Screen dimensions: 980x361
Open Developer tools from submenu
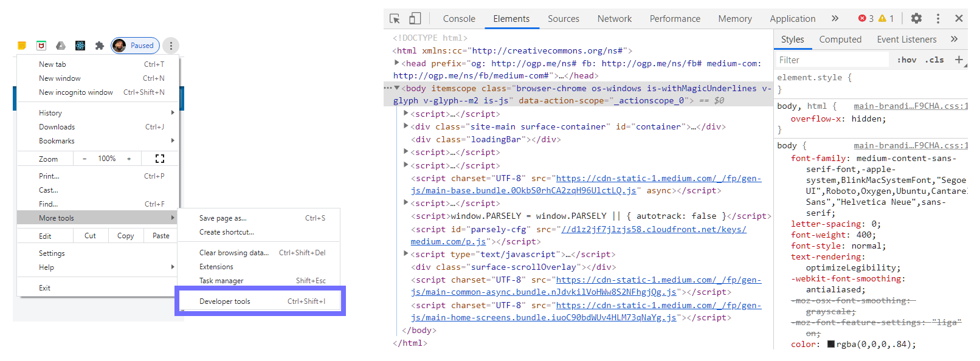(x=260, y=301)
